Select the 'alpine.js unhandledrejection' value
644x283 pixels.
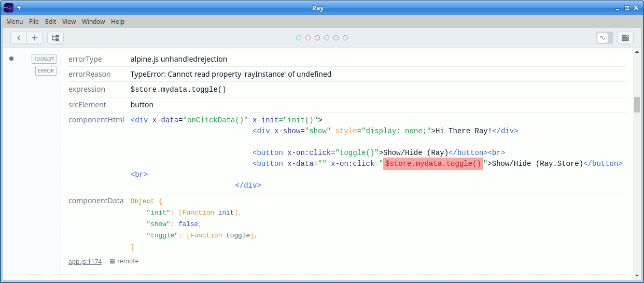pyautogui.click(x=179, y=59)
